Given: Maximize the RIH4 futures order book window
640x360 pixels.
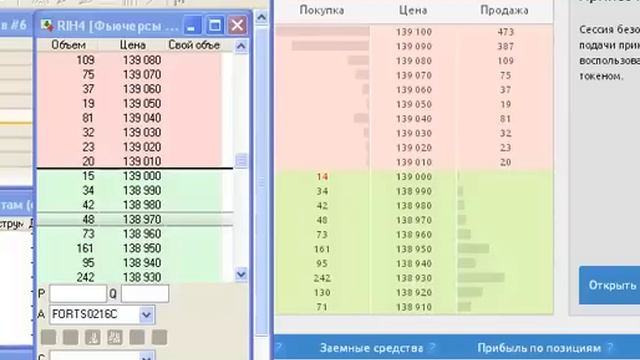Looking at the screenshot, I should (215, 26).
